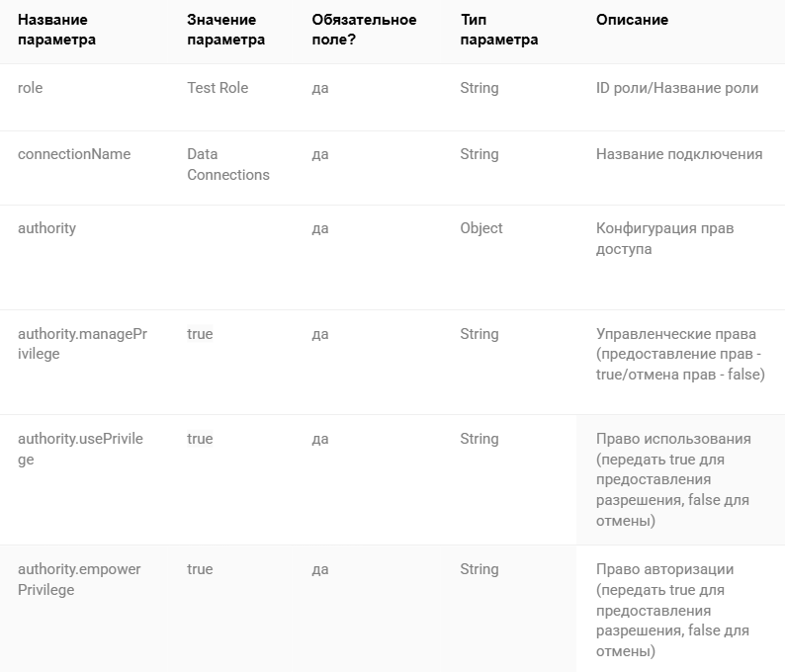Click the 'connectionName' parameter cell
This screenshot has width=785, height=672.
74,154
